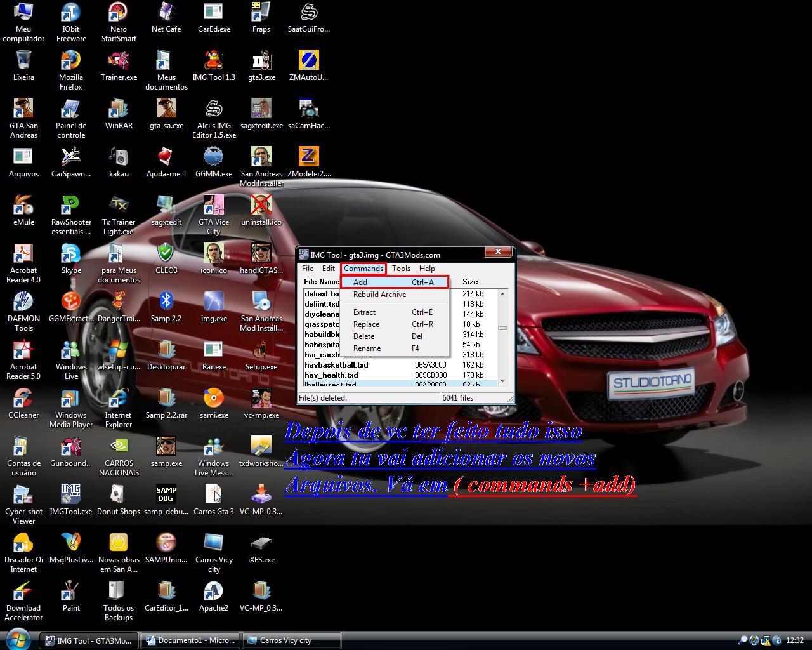Click the GGMM.exe desktop icon
The image size is (812, 650).
click(214, 163)
